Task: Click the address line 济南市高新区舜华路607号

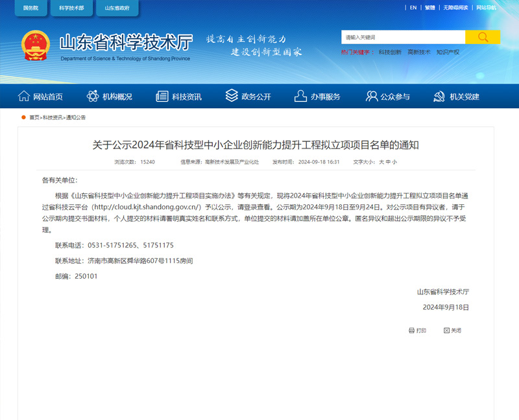Action: pyautogui.click(x=140, y=261)
